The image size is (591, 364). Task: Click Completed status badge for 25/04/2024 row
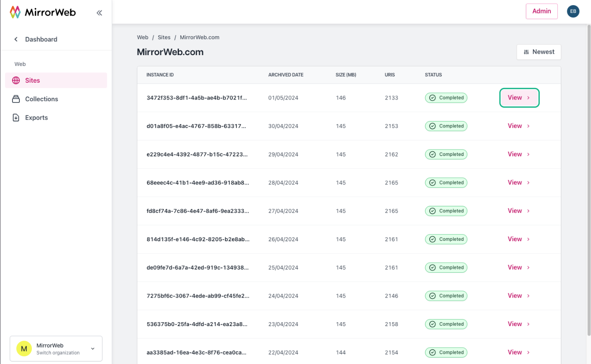[446, 268]
